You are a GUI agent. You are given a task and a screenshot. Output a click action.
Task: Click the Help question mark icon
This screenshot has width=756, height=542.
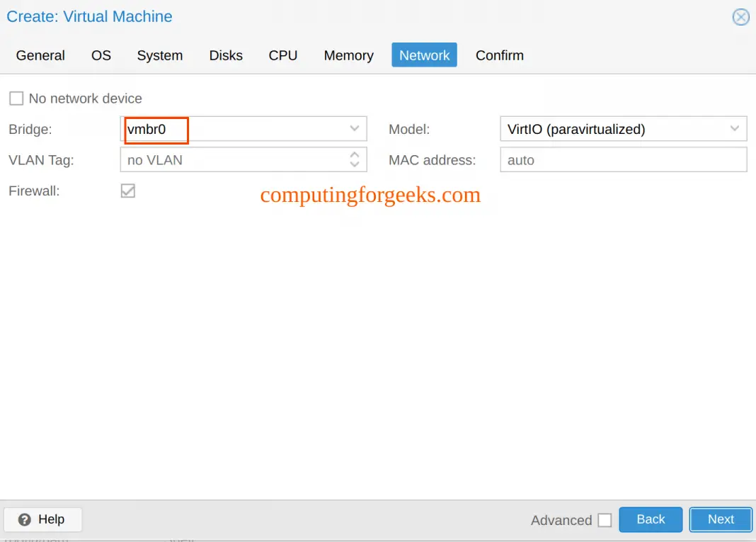(26, 519)
